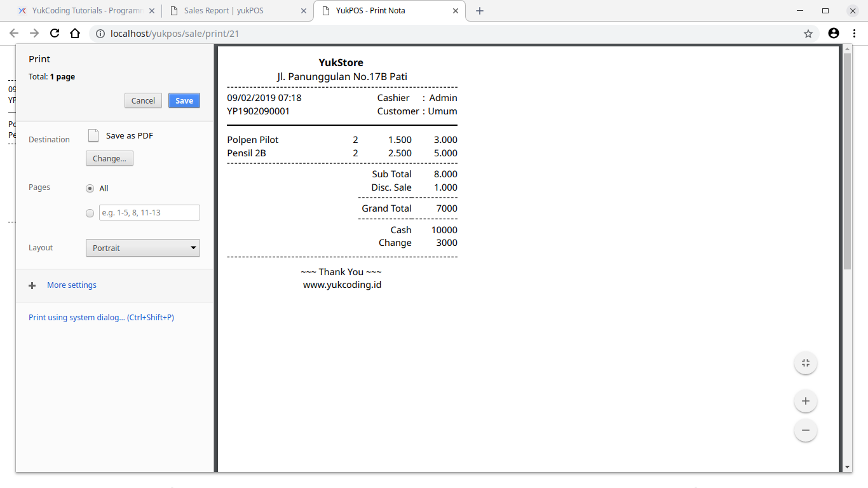Screen dimensions: 868x488
Task: Select the YukPOS Print Nota tab
Action: [x=389, y=11]
